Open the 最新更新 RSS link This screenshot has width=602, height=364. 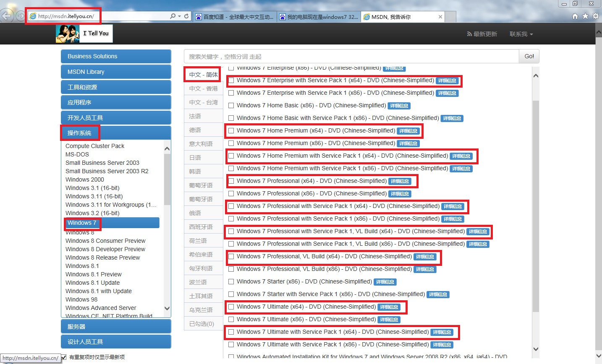[x=482, y=34]
